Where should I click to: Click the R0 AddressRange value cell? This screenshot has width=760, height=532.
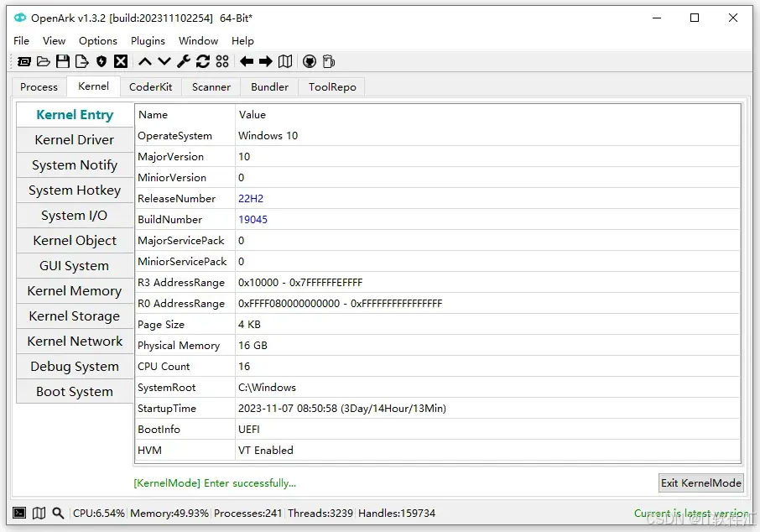pos(488,304)
